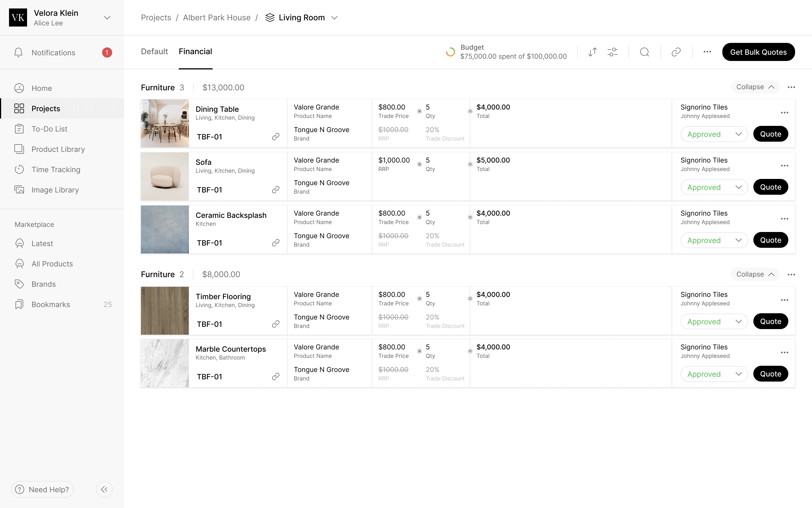Open more options for Dining Table row
This screenshot has height=508, width=812.
click(x=784, y=113)
